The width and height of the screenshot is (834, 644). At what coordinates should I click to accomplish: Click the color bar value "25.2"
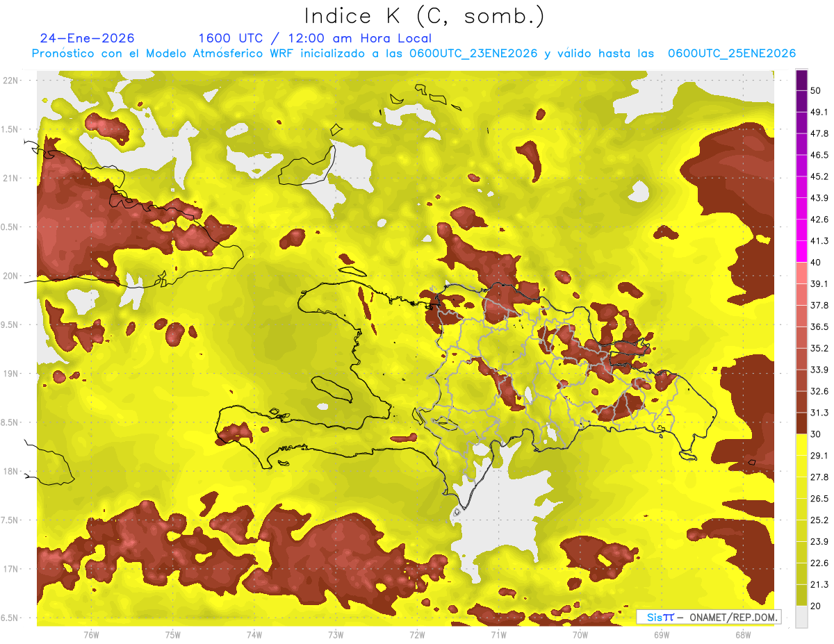click(x=819, y=520)
